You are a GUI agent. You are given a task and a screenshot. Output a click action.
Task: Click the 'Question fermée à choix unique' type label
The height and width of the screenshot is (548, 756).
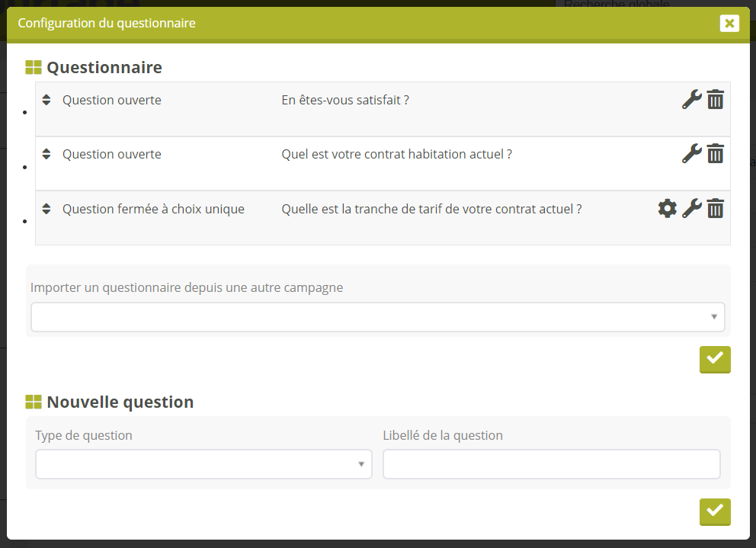(153, 209)
